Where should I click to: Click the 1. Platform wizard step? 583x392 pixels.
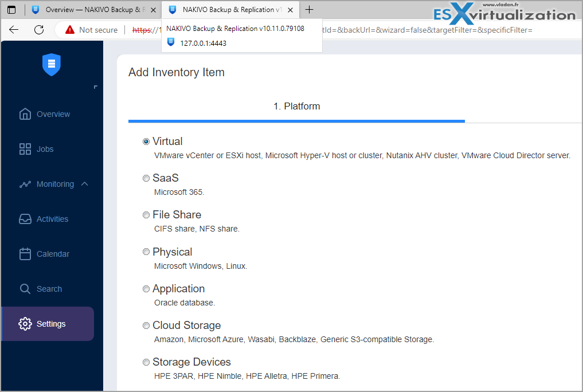(297, 106)
